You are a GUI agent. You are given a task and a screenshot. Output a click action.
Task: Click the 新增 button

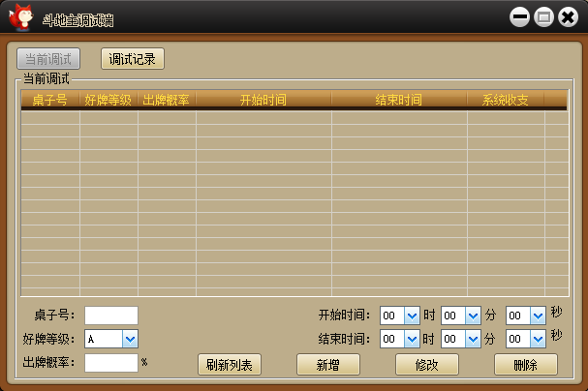coord(328,365)
